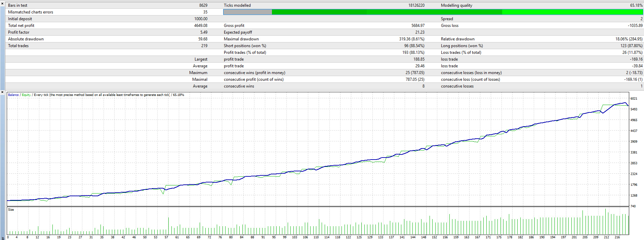Select the loss trades value 26 (11.87%)
Viewport: 644px width, 240px height.
click(x=633, y=53)
